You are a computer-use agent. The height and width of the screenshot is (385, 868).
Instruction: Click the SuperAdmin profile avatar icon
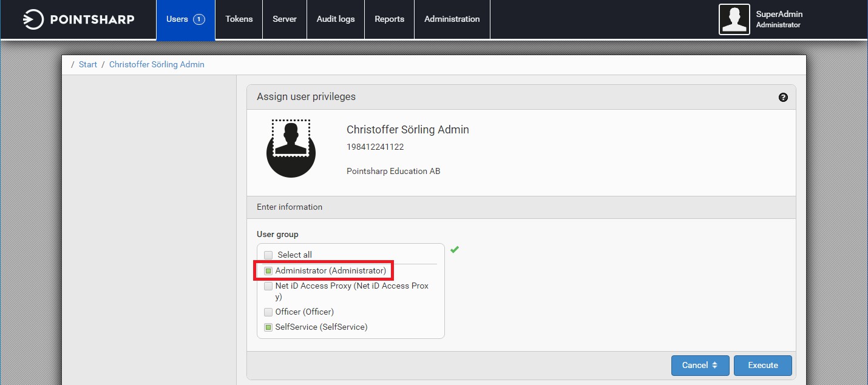click(x=734, y=19)
